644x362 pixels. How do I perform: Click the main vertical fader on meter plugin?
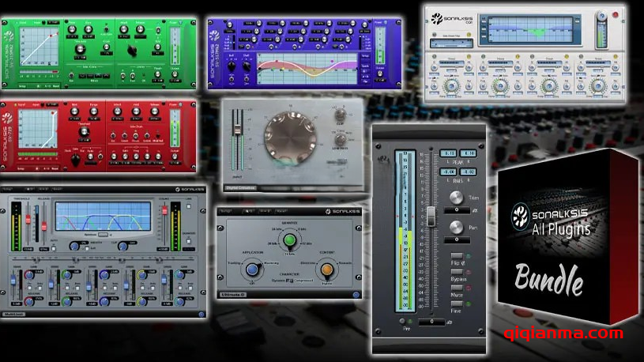coord(431,217)
